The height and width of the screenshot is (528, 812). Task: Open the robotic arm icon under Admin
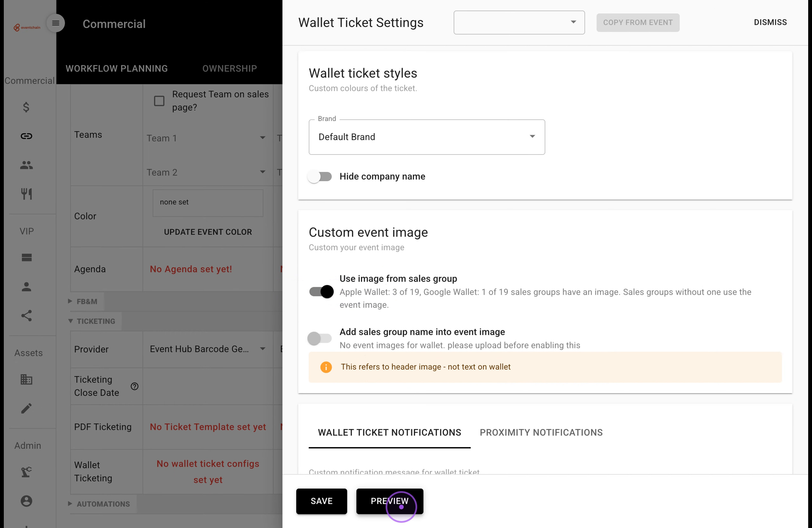[x=26, y=472]
